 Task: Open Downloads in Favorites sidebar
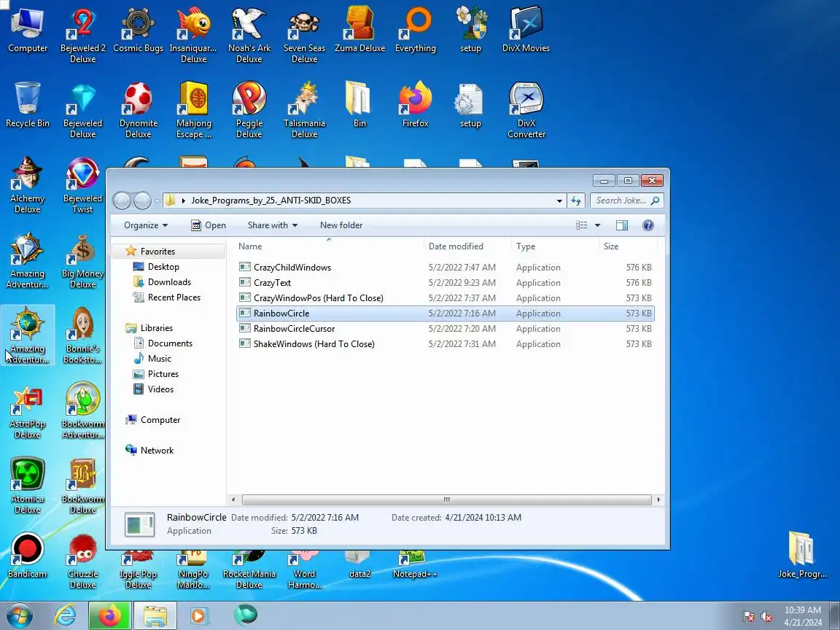(x=169, y=282)
